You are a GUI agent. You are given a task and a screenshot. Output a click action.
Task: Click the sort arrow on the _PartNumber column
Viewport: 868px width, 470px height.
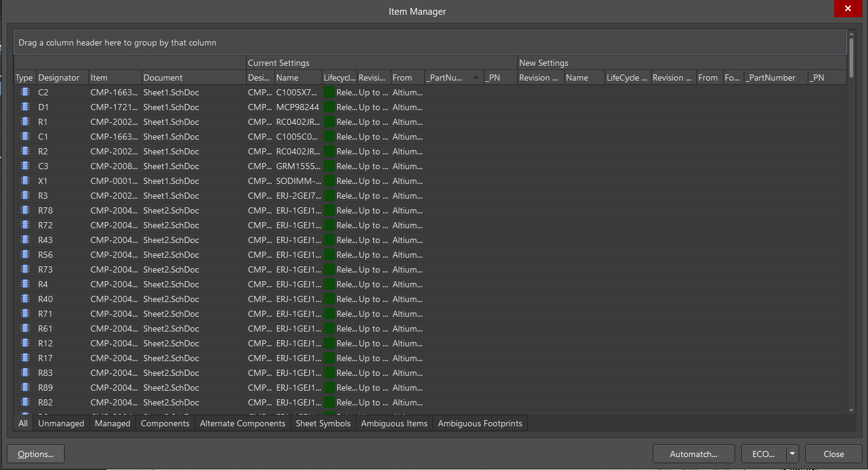pyautogui.click(x=476, y=77)
